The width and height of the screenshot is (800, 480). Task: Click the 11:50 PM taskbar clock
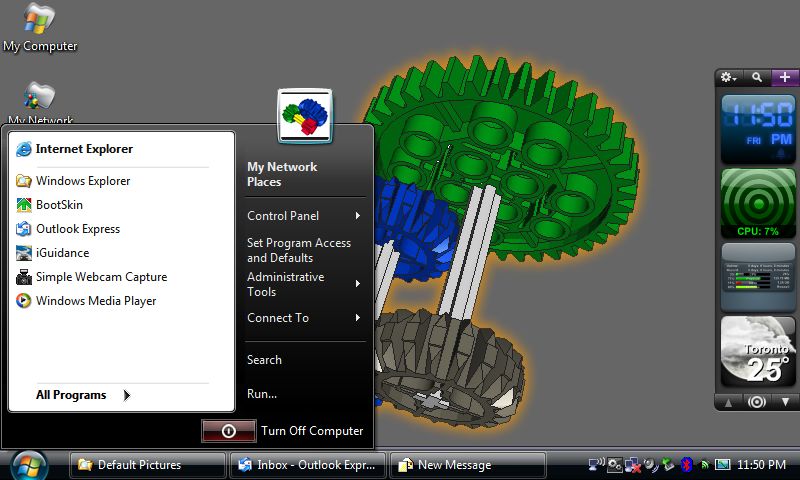pos(761,465)
